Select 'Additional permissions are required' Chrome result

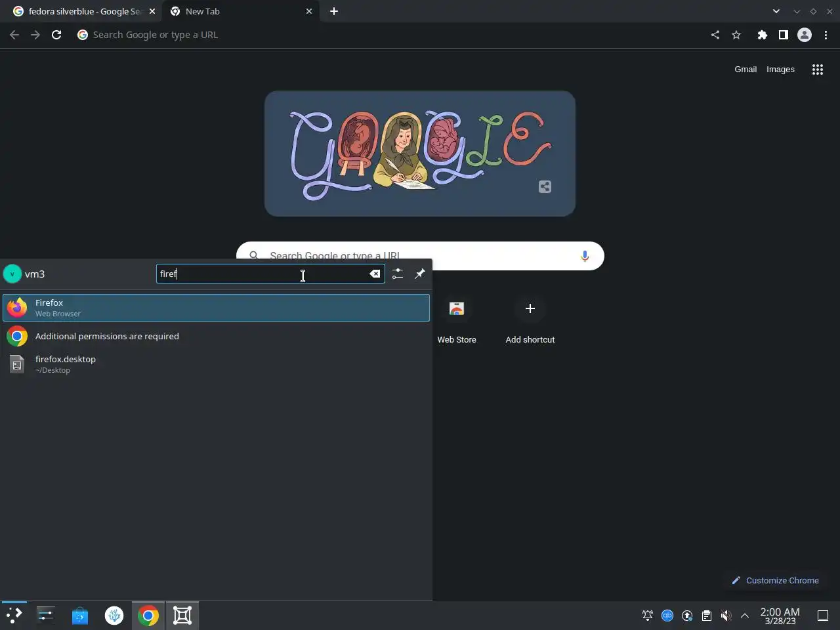216,336
